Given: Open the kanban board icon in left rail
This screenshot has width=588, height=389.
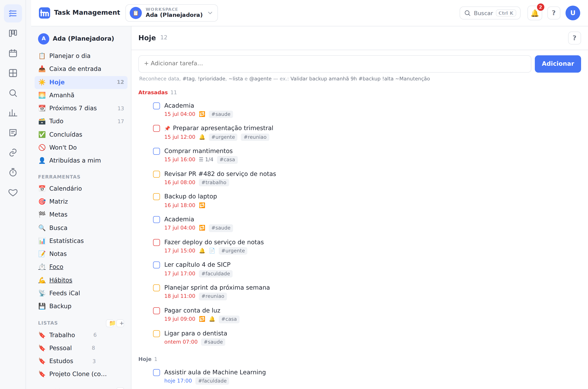Looking at the screenshot, I should (x=13, y=33).
